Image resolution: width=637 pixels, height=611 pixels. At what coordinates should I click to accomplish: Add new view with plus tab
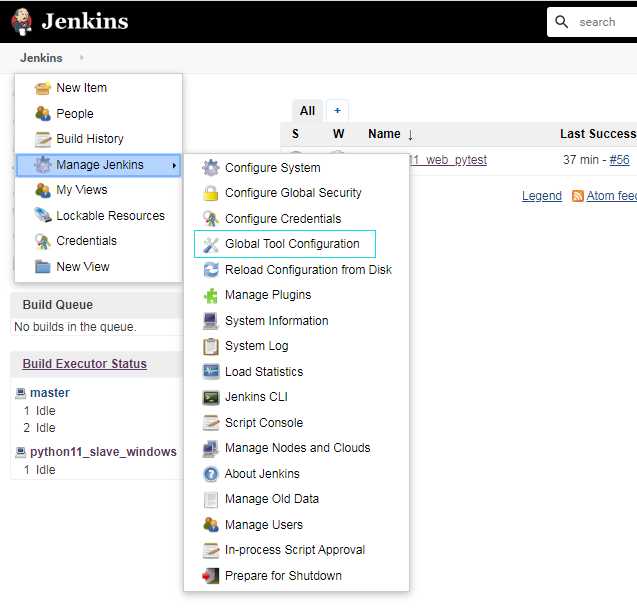click(337, 110)
